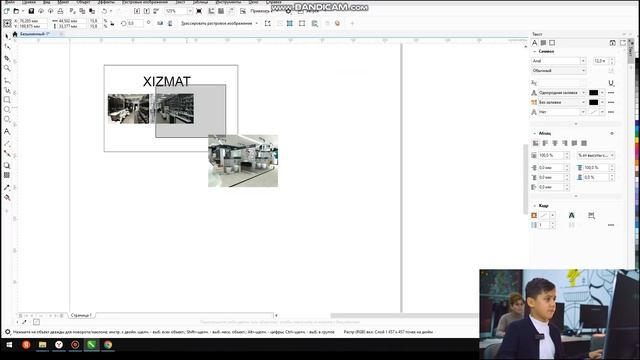640x360 pixels.
Task: Open text fill settings ellipsis button
Action: pos(611,93)
